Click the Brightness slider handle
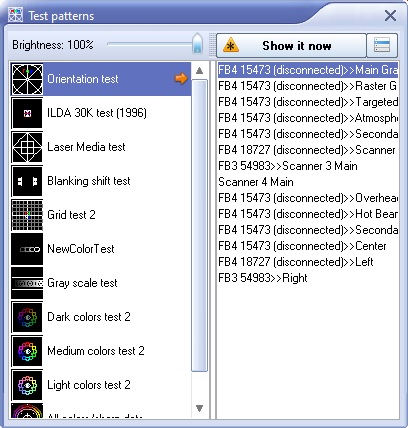This screenshot has width=408, height=428. point(198,43)
